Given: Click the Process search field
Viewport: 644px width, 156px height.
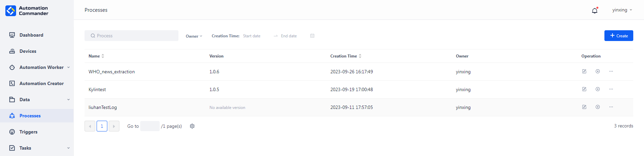Looking at the screenshot, I should coord(131,36).
